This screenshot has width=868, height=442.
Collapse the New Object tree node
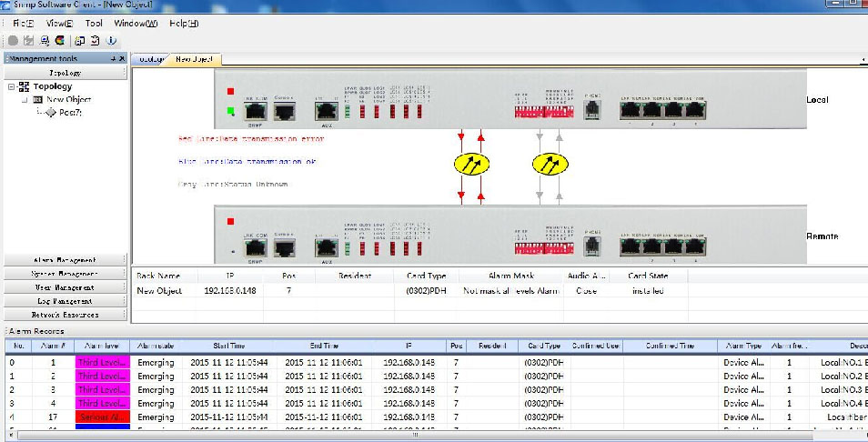(25, 100)
